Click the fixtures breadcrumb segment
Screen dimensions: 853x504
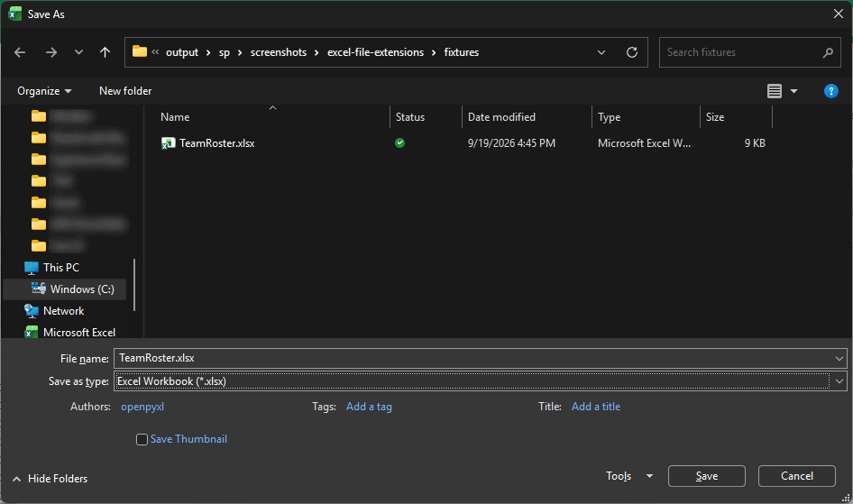point(462,52)
